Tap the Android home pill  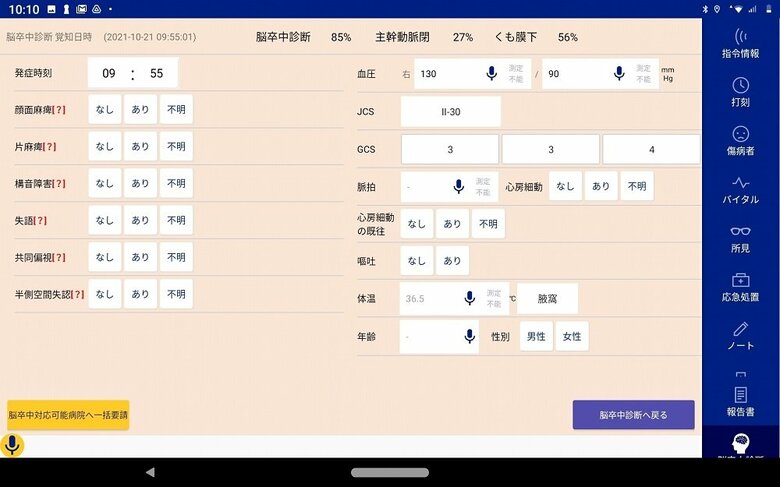(x=390, y=472)
